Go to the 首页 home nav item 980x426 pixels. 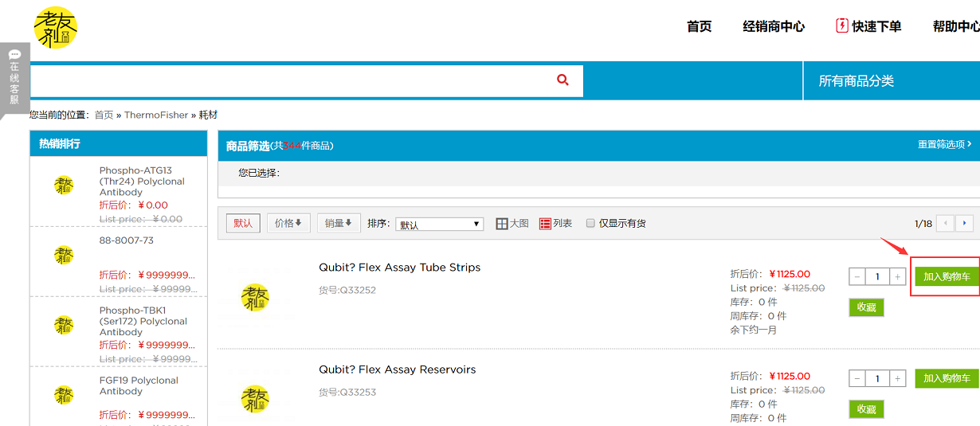click(x=700, y=26)
